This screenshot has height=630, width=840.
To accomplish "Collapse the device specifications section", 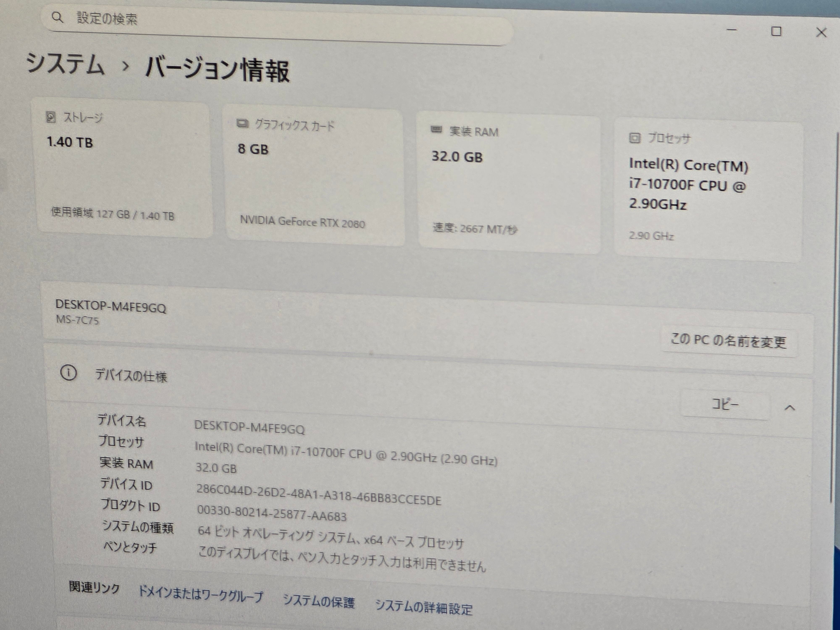I will click(789, 408).
